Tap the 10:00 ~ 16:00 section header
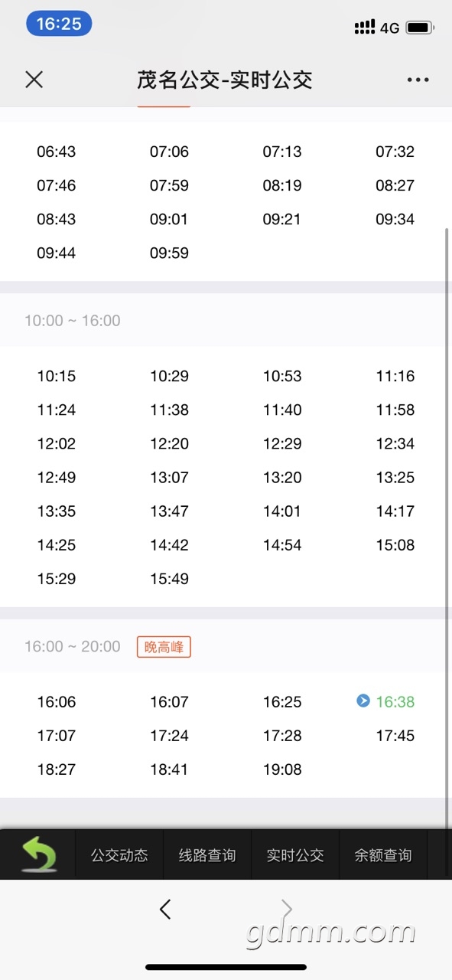 pos(73,321)
